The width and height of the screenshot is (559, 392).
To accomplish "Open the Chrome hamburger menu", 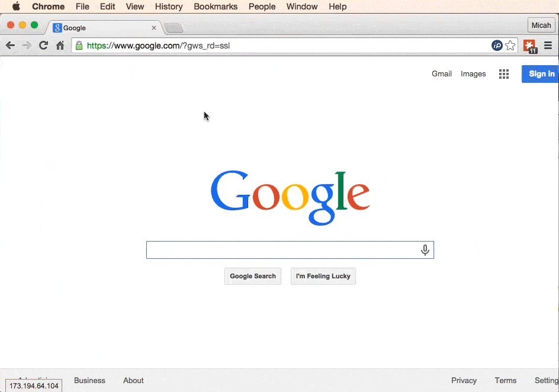I will (548, 45).
